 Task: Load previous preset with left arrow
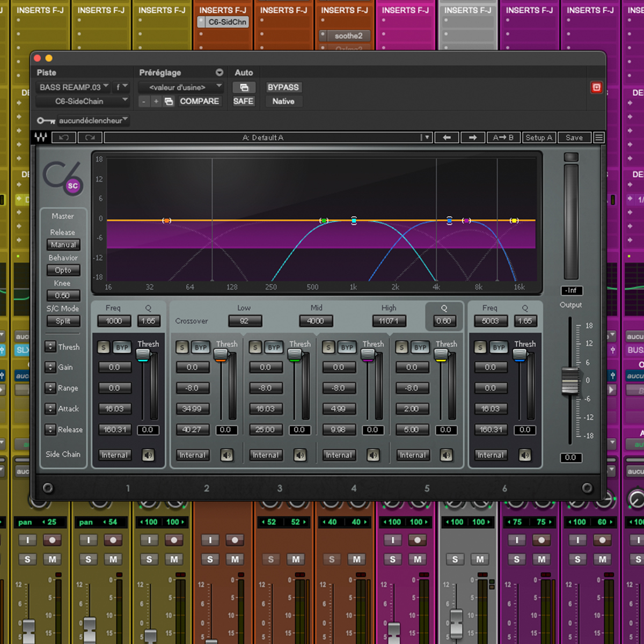(447, 137)
